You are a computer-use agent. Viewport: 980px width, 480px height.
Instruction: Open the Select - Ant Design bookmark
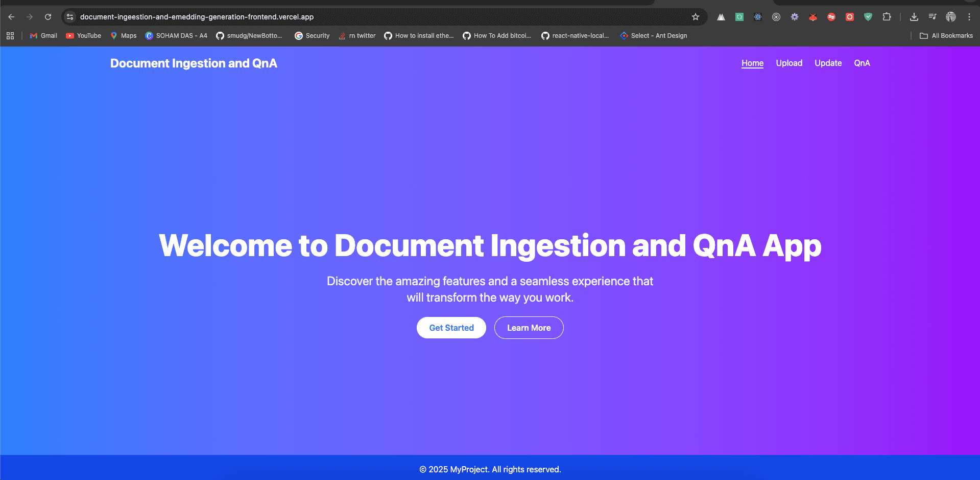[654, 36]
